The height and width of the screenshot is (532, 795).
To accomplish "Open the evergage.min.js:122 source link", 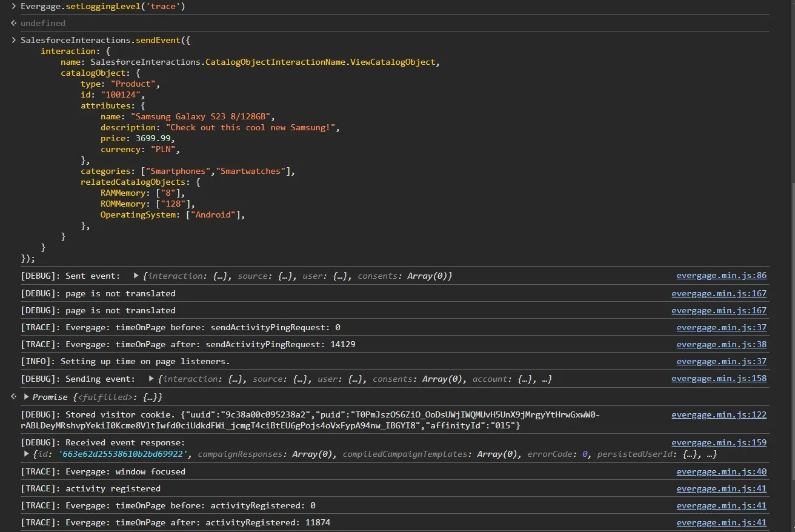I will point(719,415).
